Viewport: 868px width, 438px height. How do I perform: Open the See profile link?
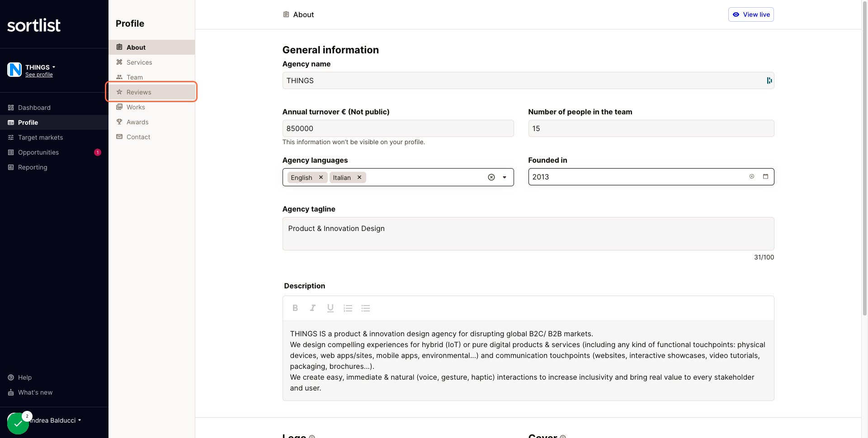click(39, 75)
